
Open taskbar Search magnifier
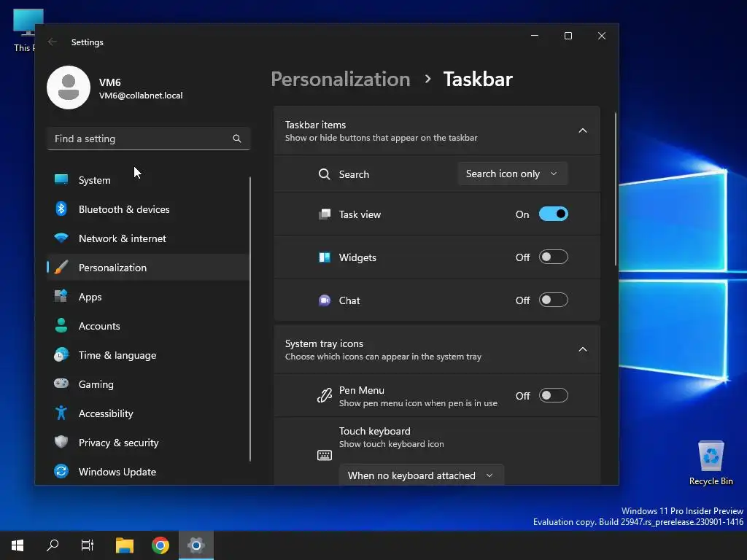pos(53,545)
